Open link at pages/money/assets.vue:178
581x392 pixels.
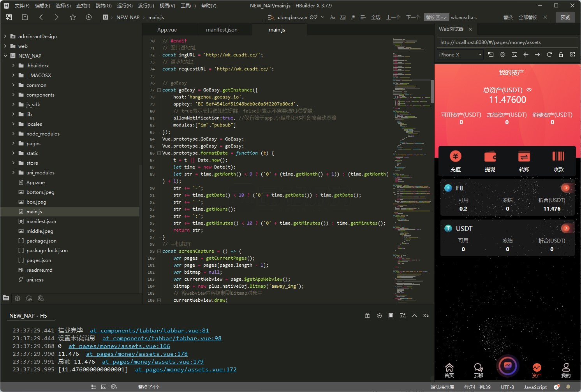point(137,354)
